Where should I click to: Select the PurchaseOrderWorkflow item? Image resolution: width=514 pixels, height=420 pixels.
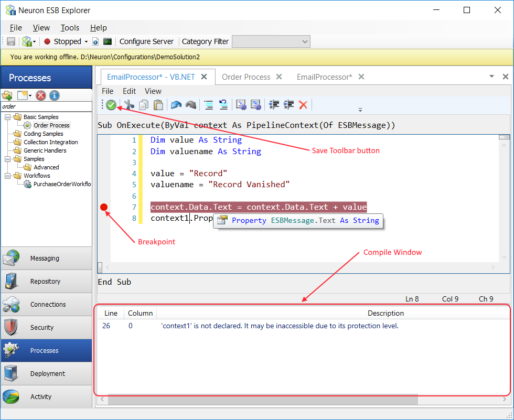point(62,184)
